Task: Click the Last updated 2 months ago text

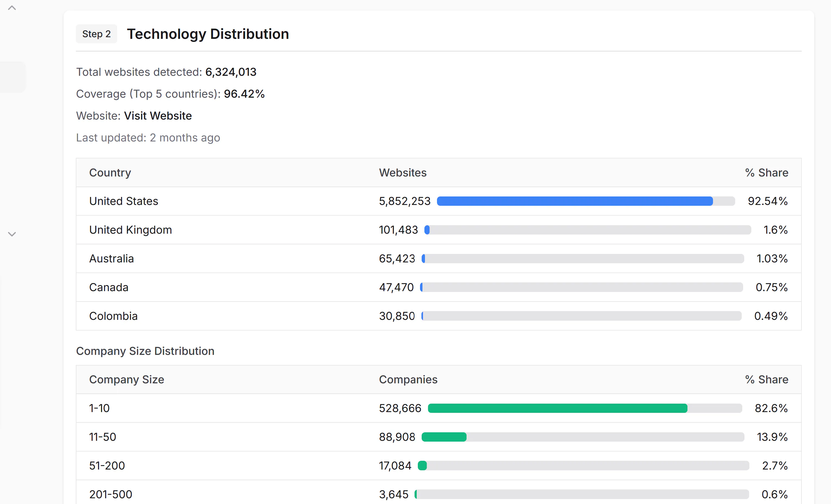Action: pyautogui.click(x=148, y=138)
